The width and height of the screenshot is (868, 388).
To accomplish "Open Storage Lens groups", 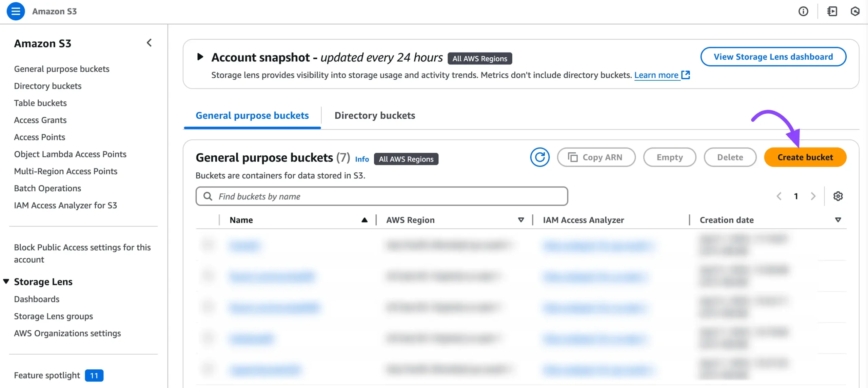I will 54,316.
